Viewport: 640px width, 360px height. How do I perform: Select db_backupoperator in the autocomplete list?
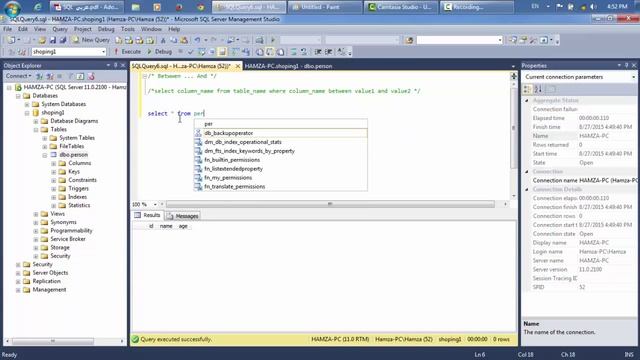280,133
